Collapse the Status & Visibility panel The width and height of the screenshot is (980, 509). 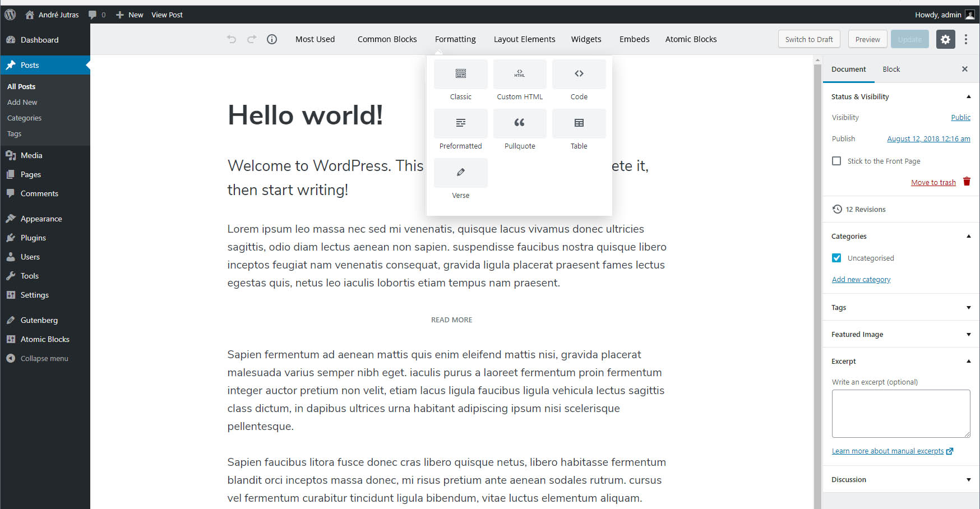tap(901, 96)
